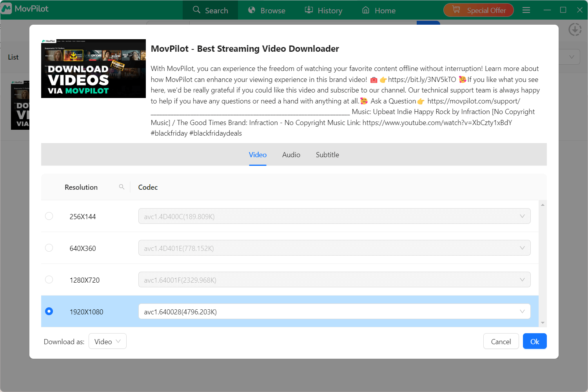Viewport: 588px width, 392px height.
Task: Click the History download icon
Action: tap(309, 10)
